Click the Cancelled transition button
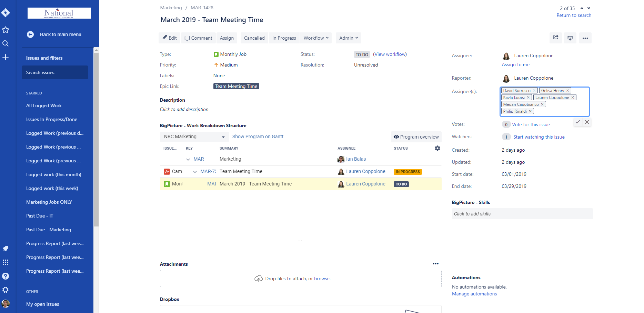The width and height of the screenshot is (644, 313). coord(254,38)
